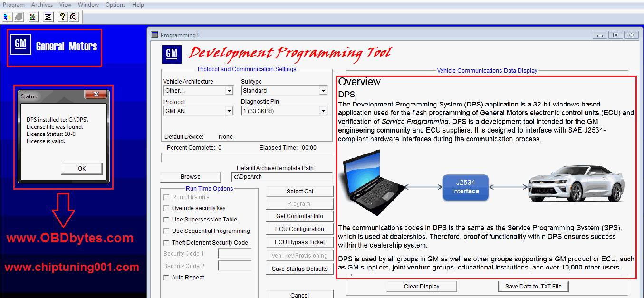Viewport: 644px width, 298px height.
Task: Click the Percent Complete progress bar
Action: [247, 157]
